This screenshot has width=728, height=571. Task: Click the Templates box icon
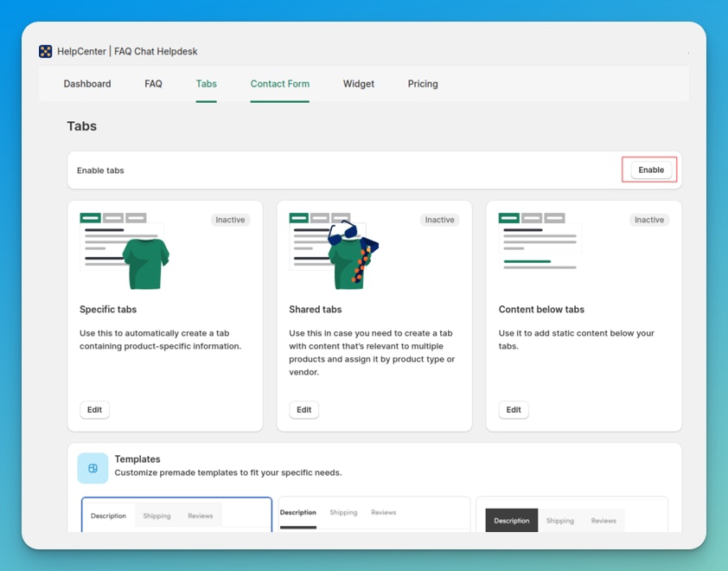tap(93, 468)
